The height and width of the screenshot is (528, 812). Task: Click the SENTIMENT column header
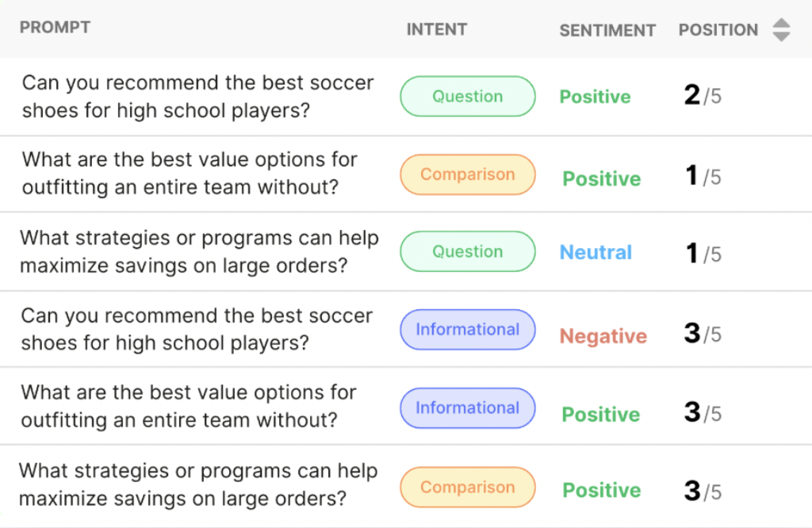point(607,31)
